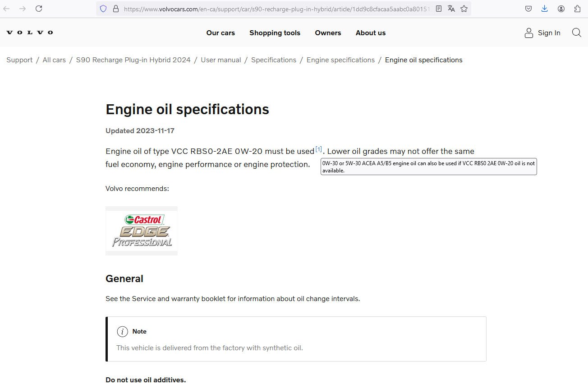
Task: Open S90 Recharge Plug-in Hybrid 2024 breadcrumb
Action: tap(133, 60)
